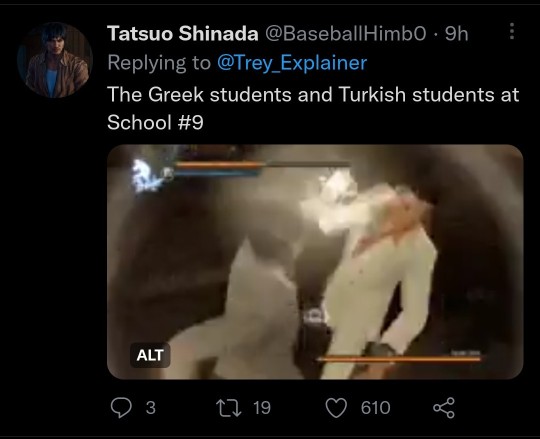Click the retweet count 19

click(x=262, y=408)
